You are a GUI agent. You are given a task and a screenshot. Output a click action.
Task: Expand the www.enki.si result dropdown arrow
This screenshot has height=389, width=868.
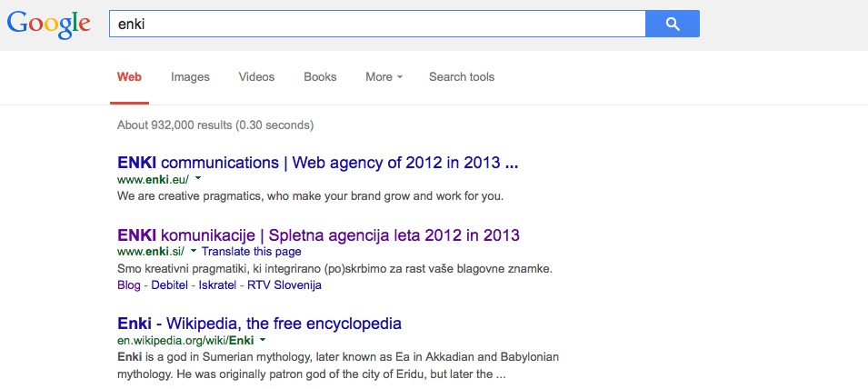pyautogui.click(x=194, y=251)
